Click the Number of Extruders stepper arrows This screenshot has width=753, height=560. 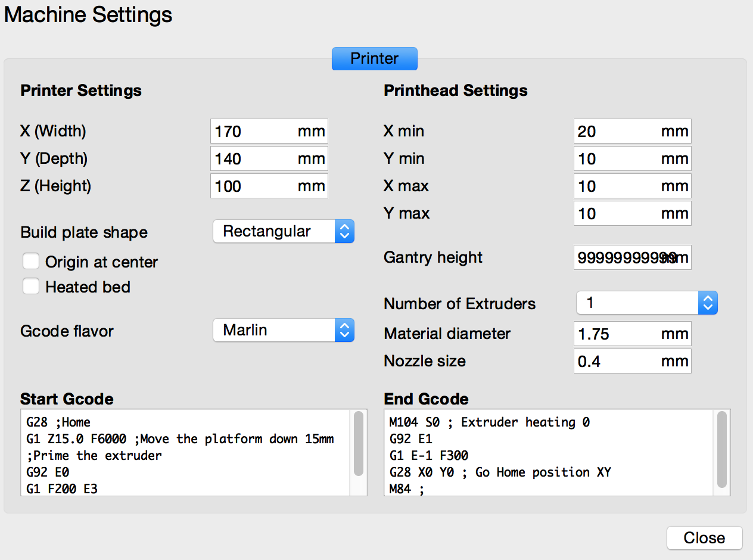coord(708,303)
